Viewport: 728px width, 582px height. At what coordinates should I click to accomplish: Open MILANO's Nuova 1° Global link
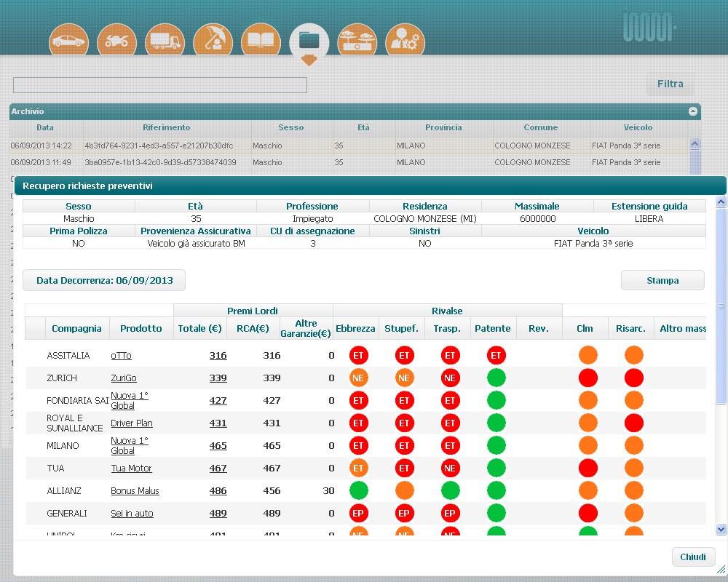point(129,445)
